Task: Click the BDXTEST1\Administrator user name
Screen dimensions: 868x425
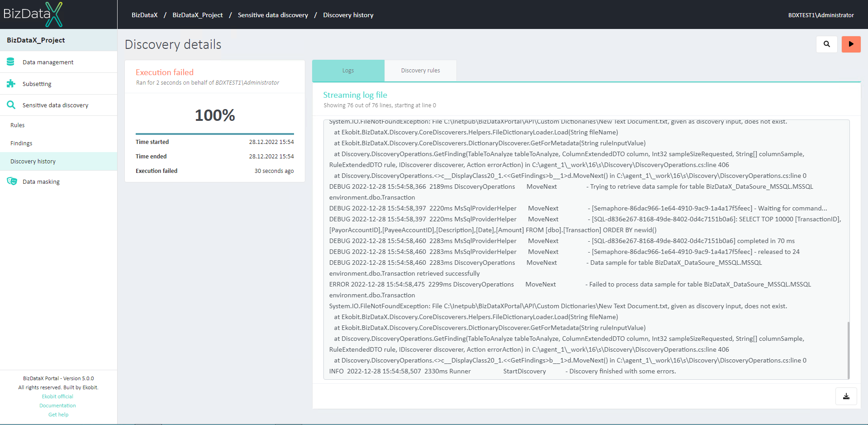Action: [821, 15]
